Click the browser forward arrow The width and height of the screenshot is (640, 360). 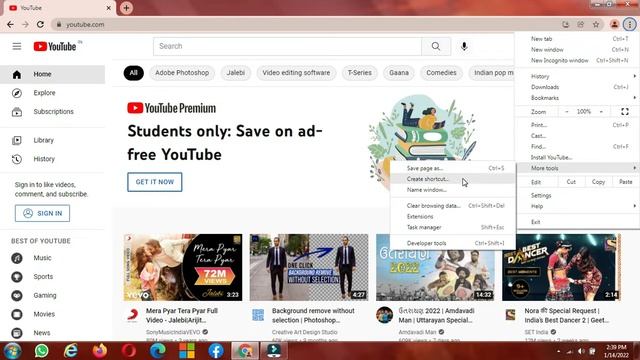tap(25, 24)
